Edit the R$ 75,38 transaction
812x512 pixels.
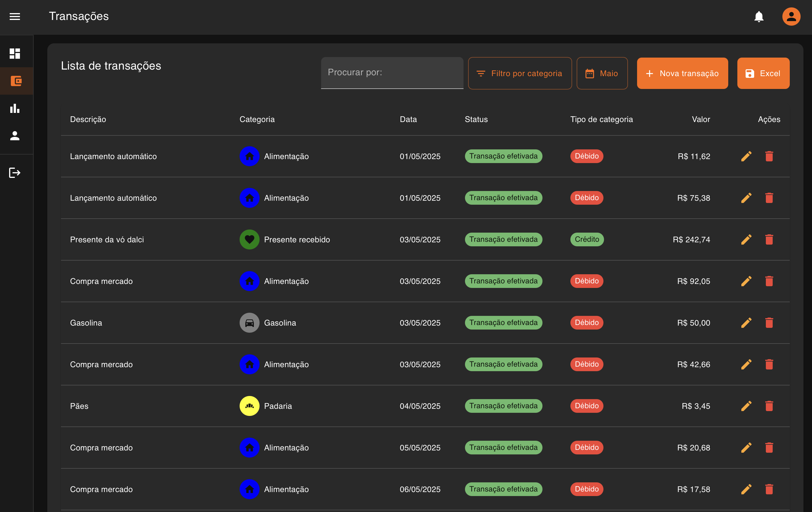[746, 198]
